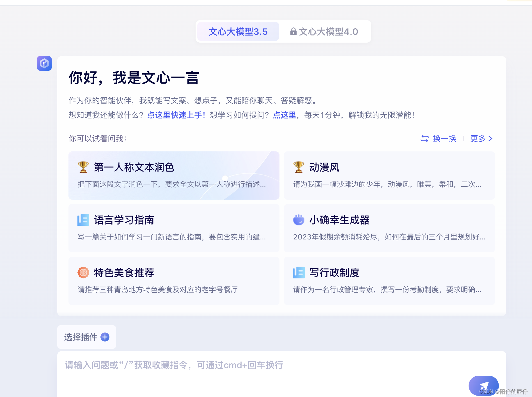Click the heading 你好，我是文心一言

point(134,78)
